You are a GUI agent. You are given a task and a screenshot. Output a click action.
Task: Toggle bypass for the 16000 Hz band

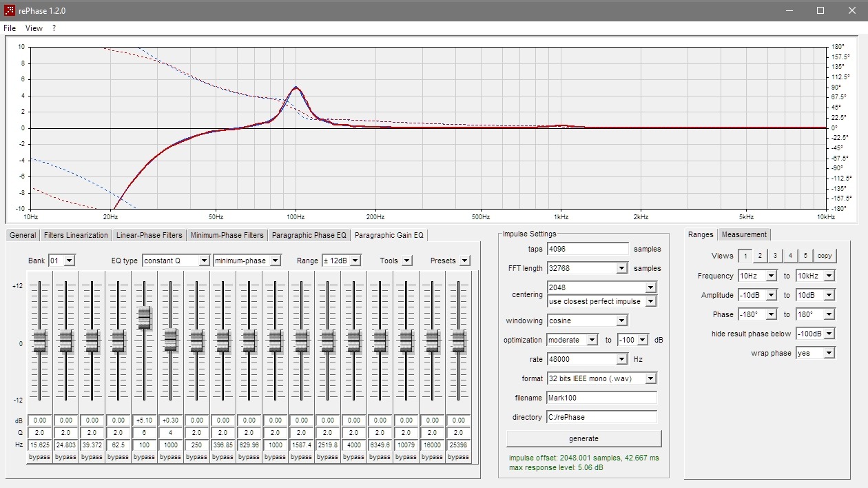pos(432,457)
